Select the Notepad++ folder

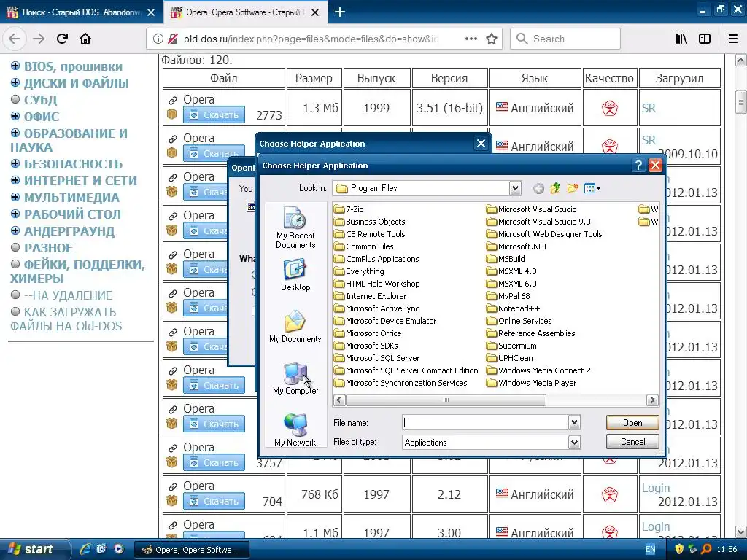point(513,308)
